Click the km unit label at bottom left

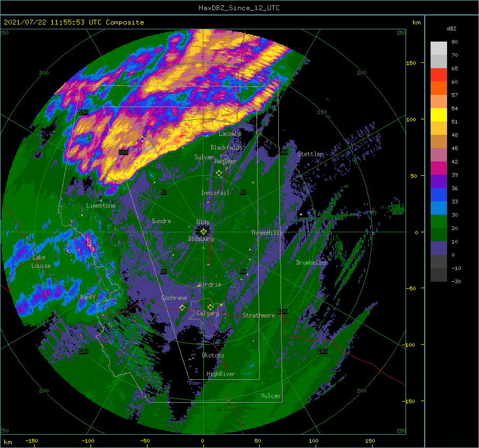[8, 442]
